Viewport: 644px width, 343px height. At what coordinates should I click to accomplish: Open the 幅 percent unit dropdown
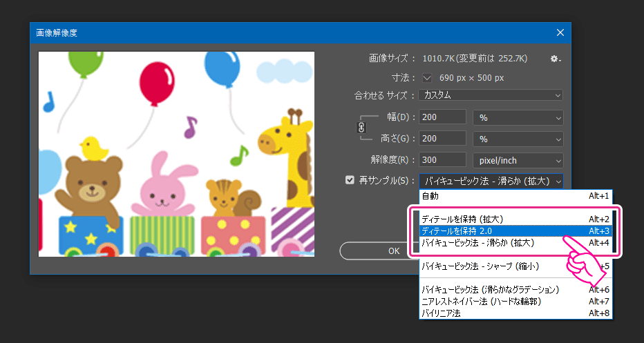518,117
